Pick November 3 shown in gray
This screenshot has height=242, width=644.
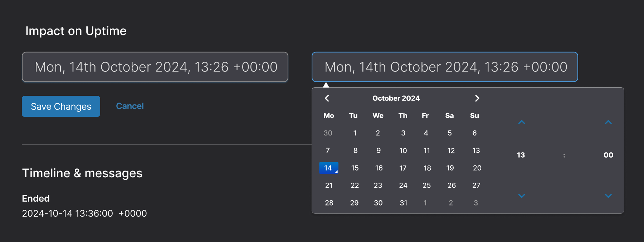pos(476,203)
